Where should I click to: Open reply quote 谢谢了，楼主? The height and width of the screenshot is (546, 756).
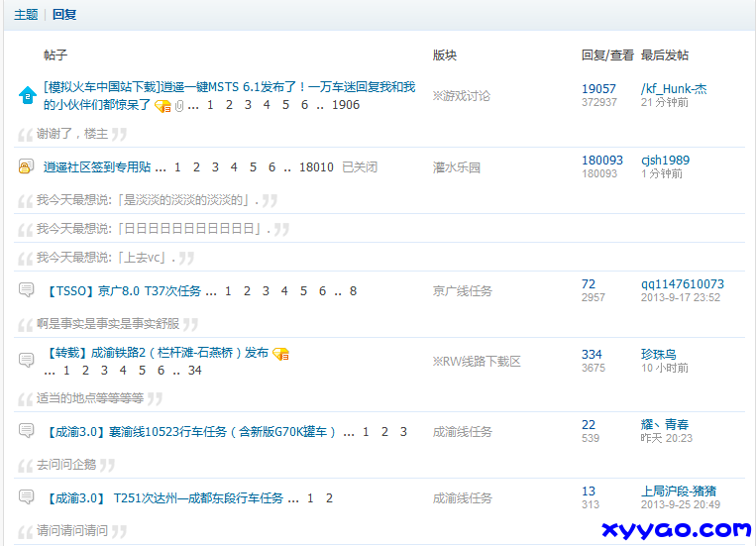click(x=72, y=134)
